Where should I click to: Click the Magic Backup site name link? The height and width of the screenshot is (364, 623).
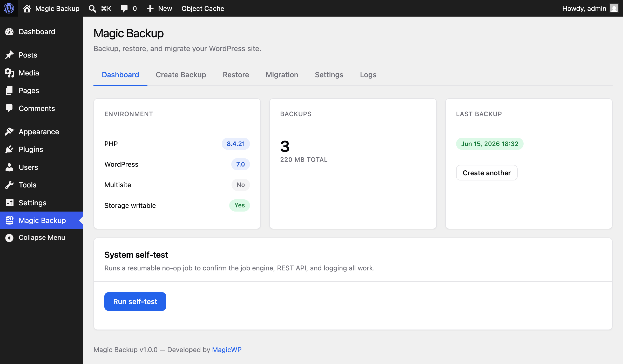point(57,9)
